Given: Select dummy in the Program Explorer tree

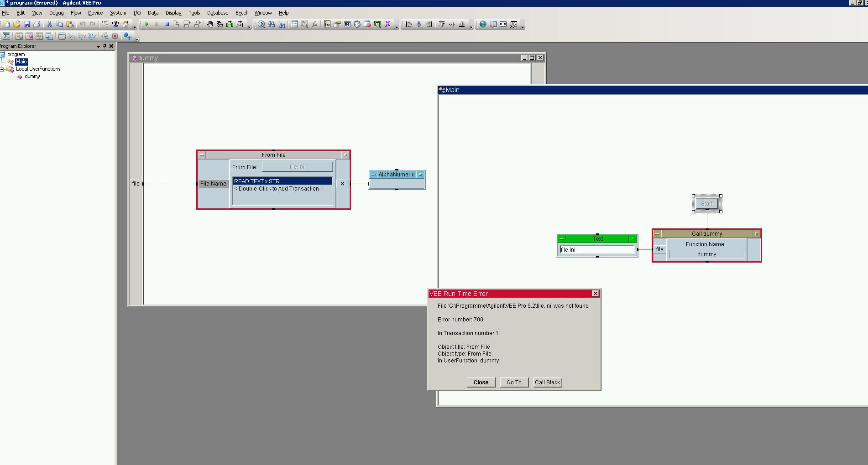Looking at the screenshot, I should click(32, 77).
